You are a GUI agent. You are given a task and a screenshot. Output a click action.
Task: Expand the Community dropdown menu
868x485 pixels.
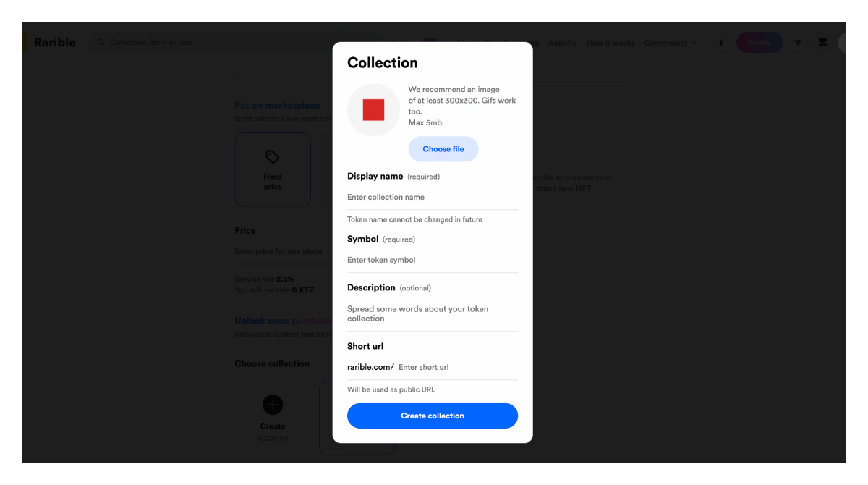point(671,43)
